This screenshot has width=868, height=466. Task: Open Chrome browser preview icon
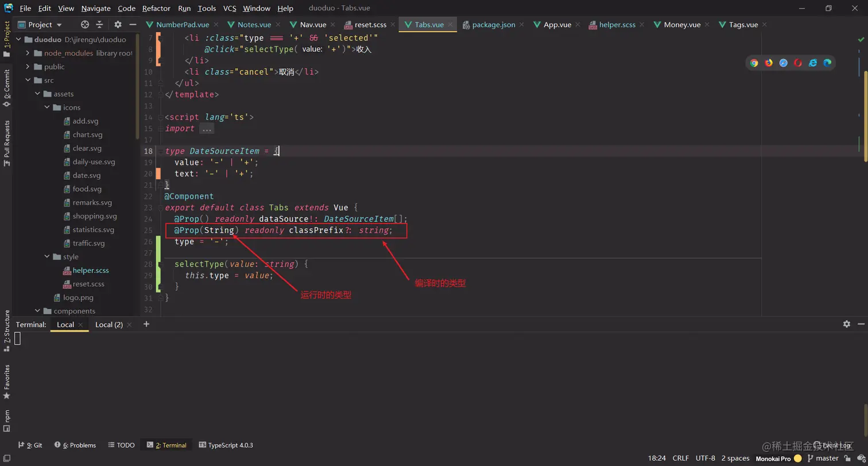pos(754,63)
